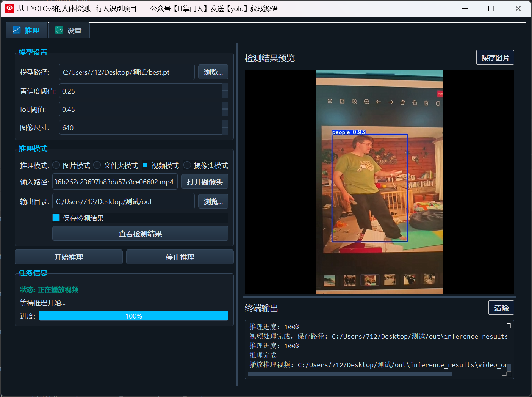The image size is (532, 397).
Task: Select 图片模式 radio button
Action: 56,165
